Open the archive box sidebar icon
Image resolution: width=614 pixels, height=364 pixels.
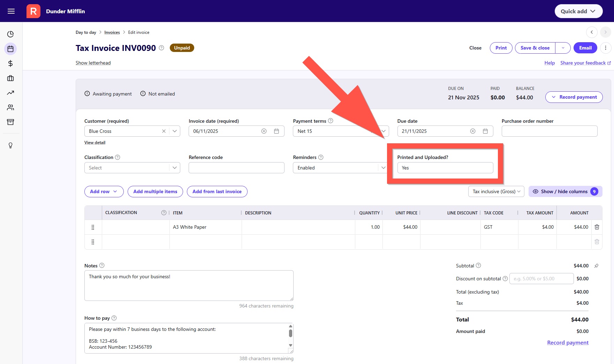pos(10,122)
